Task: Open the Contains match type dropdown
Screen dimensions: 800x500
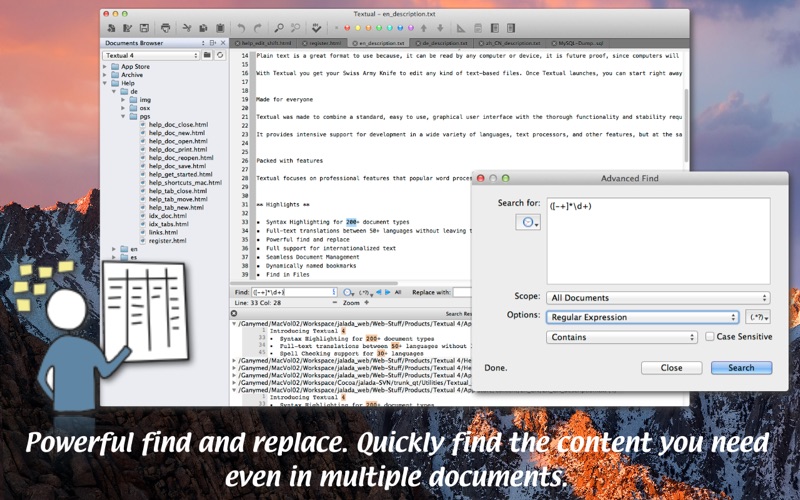Action: tap(621, 337)
